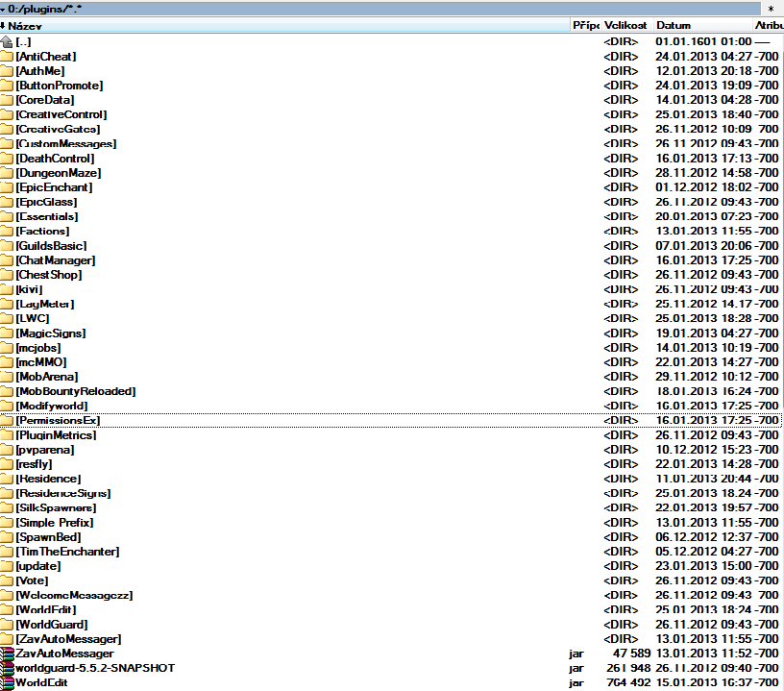Click the DeathControl folder icon
This screenshot has height=691, width=784.
pos(7,159)
